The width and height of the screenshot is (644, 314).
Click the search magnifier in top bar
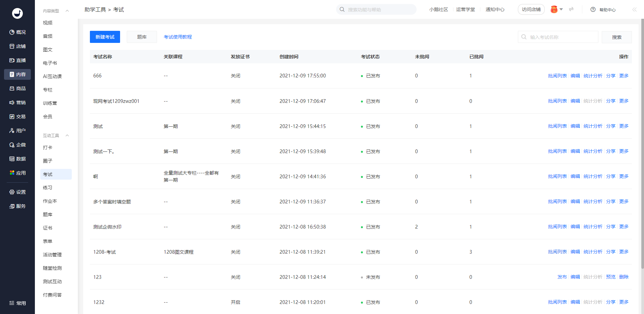coord(342,9)
